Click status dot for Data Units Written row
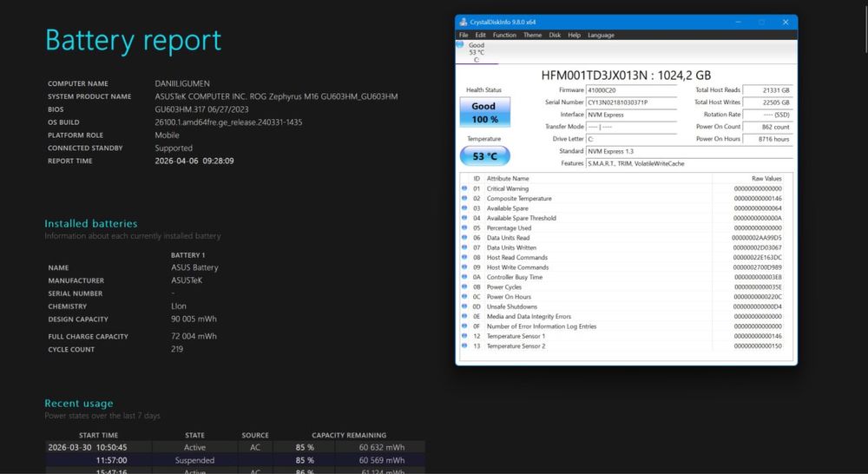Image resolution: width=868 pixels, height=474 pixels. [x=464, y=247]
